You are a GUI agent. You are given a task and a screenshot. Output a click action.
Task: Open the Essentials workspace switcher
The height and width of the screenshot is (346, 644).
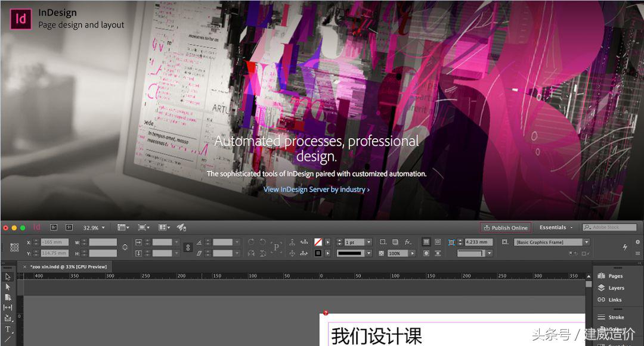[554, 227]
